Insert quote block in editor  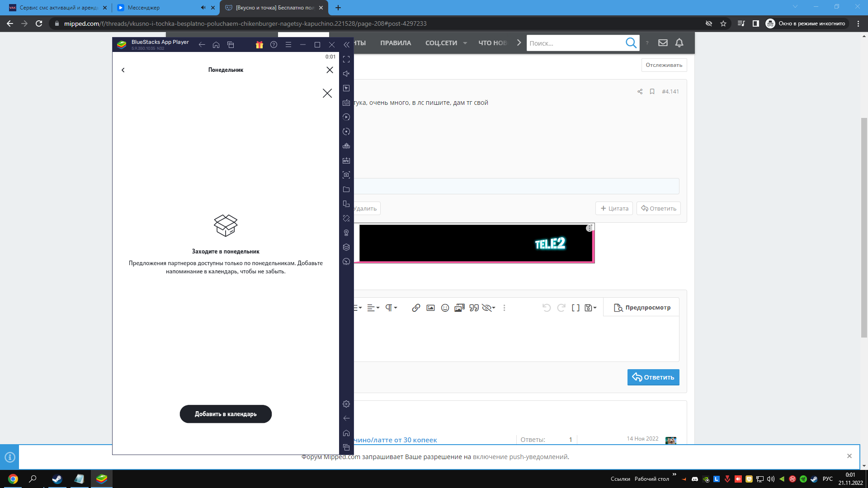(x=474, y=308)
